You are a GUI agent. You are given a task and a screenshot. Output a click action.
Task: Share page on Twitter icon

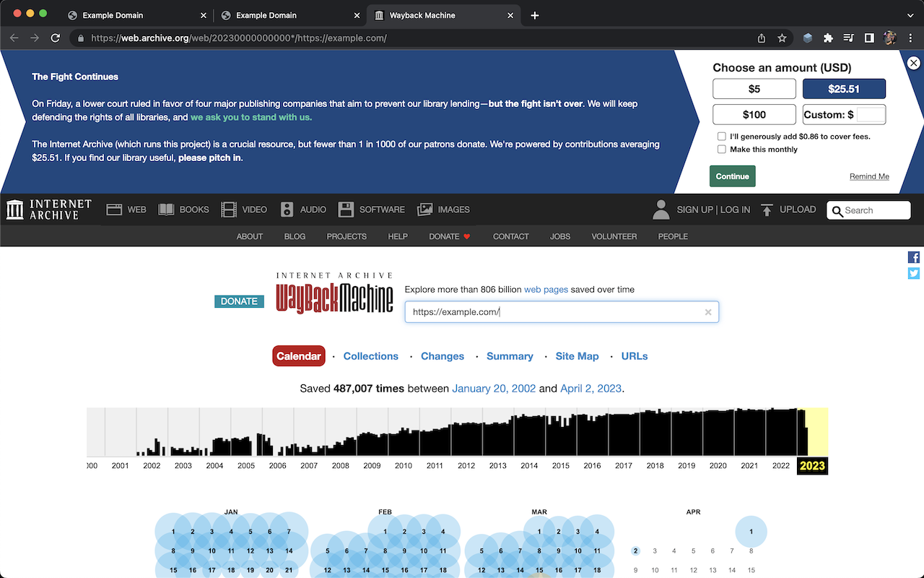pyautogui.click(x=914, y=273)
